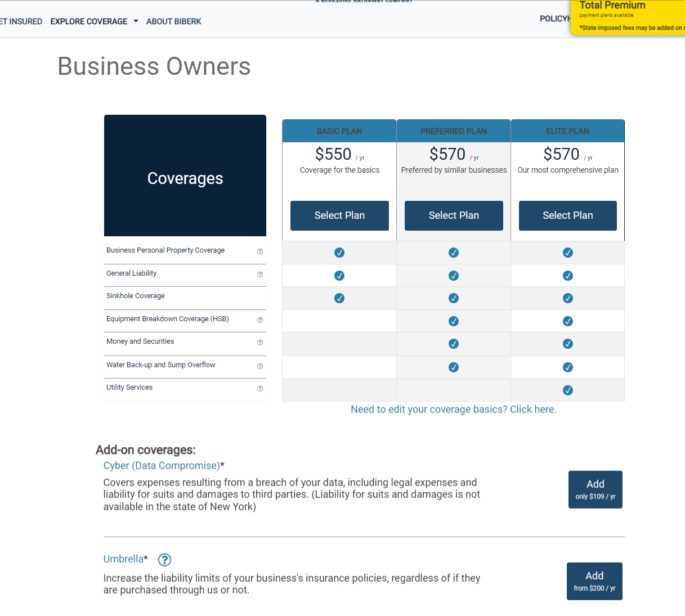Click the Basic Plan column header
Viewport: 685px width, 616px height.
[339, 131]
